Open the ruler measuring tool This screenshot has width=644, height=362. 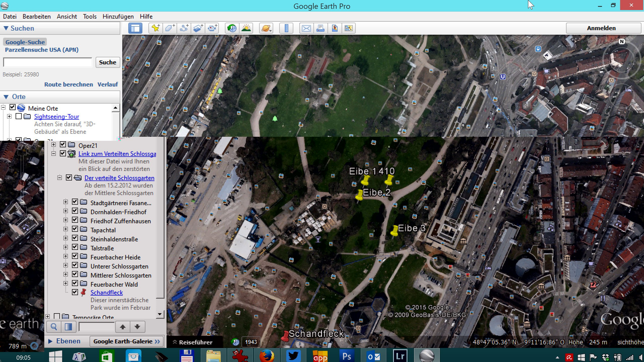tap(286, 28)
